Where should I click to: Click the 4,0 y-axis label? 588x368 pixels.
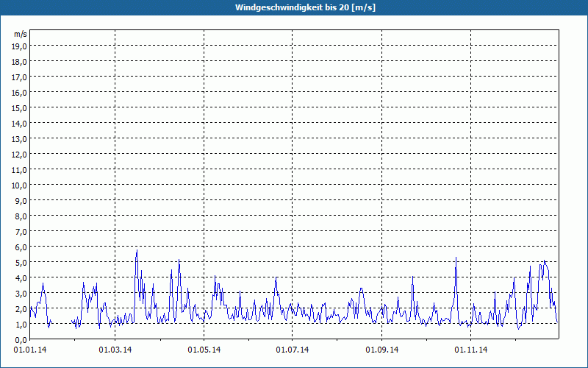coord(21,278)
